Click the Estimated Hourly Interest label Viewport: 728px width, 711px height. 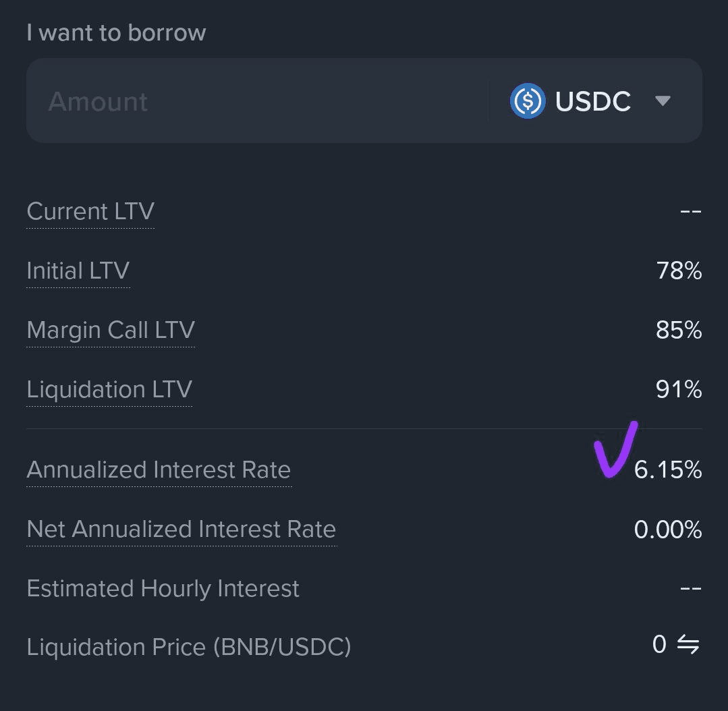[163, 588]
